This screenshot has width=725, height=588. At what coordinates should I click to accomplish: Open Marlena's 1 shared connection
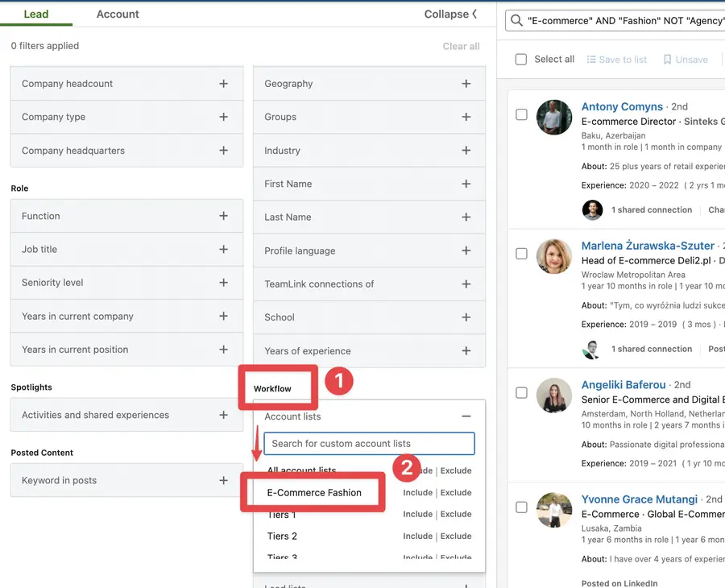point(652,349)
